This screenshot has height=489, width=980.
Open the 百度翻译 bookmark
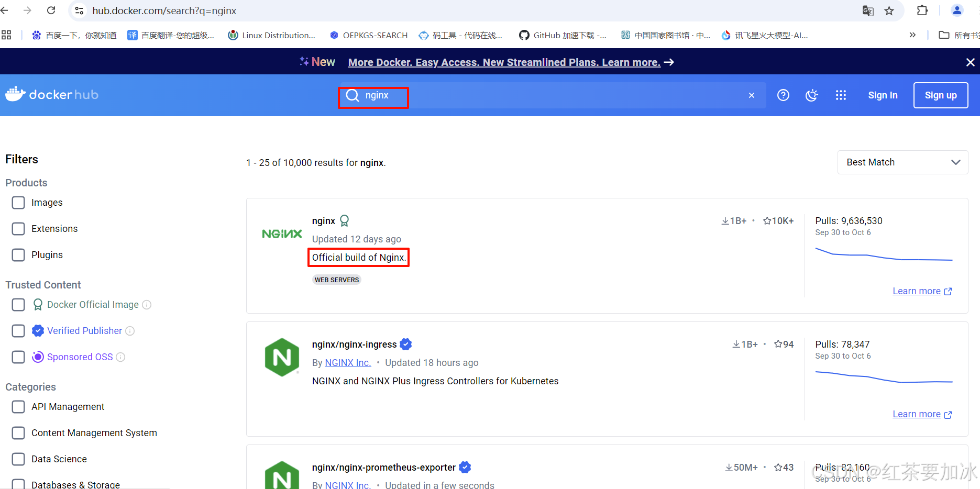(x=171, y=35)
